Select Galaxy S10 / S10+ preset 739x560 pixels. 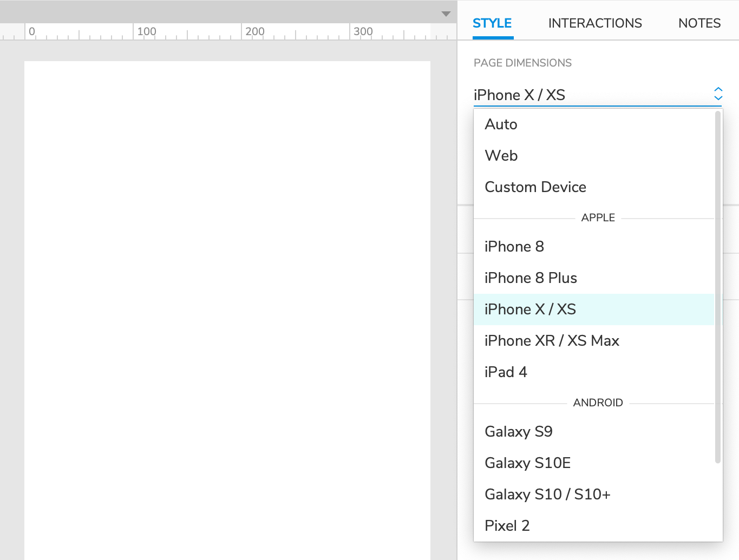(x=594, y=495)
